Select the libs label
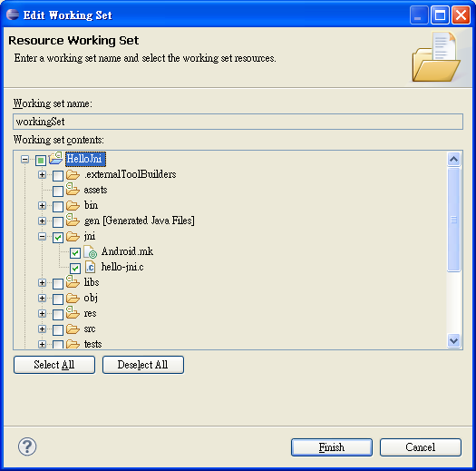The image size is (476, 471). coord(92,282)
